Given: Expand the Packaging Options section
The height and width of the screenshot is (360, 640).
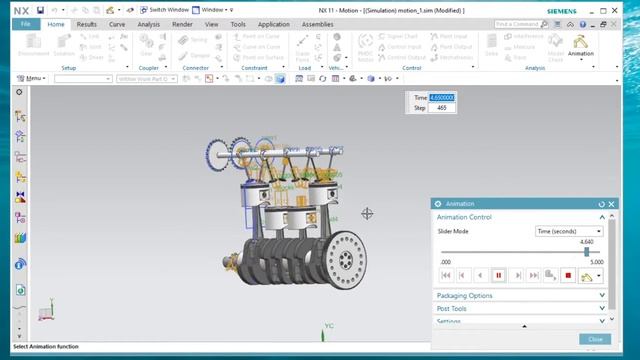Looking at the screenshot, I should pyautogui.click(x=602, y=295).
